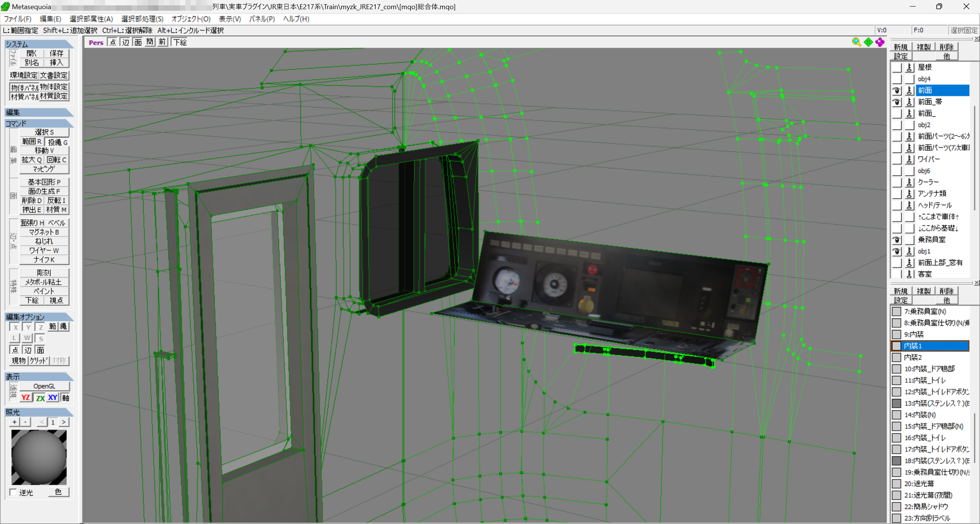The height and width of the screenshot is (524, 980).
Task: Select the YZ axis view button
Action: point(26,398)
